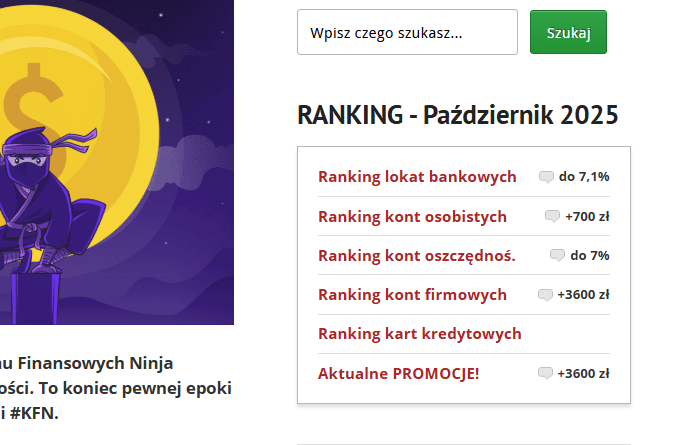Image resolution: width=675 pixels, height=445 pixels.
Task: Visit the Aktualne PROMOCJE! link
Action: (x=398, y=373)
